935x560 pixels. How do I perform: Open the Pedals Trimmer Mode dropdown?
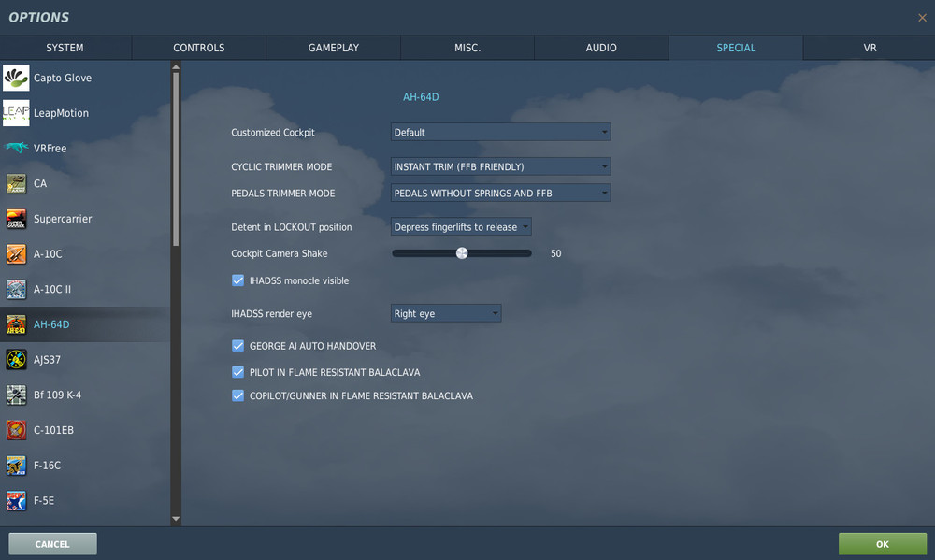pyautogui.click(x=501, y=193)
